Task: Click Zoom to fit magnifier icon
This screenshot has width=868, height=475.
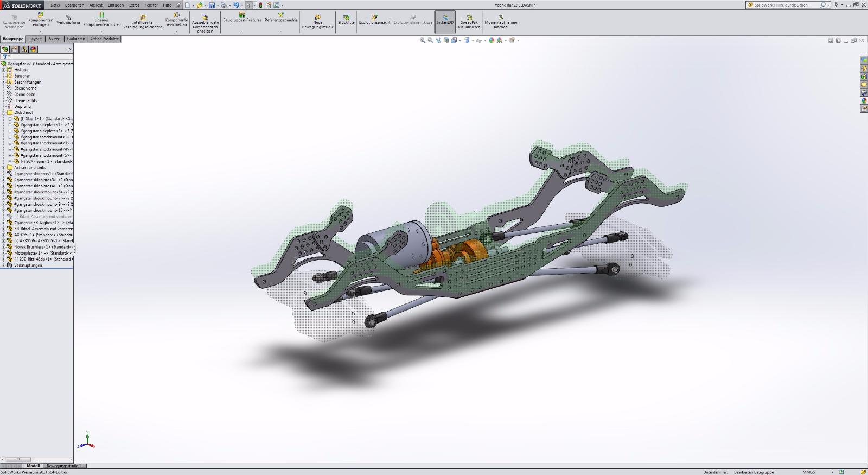Action: point(423,40)
